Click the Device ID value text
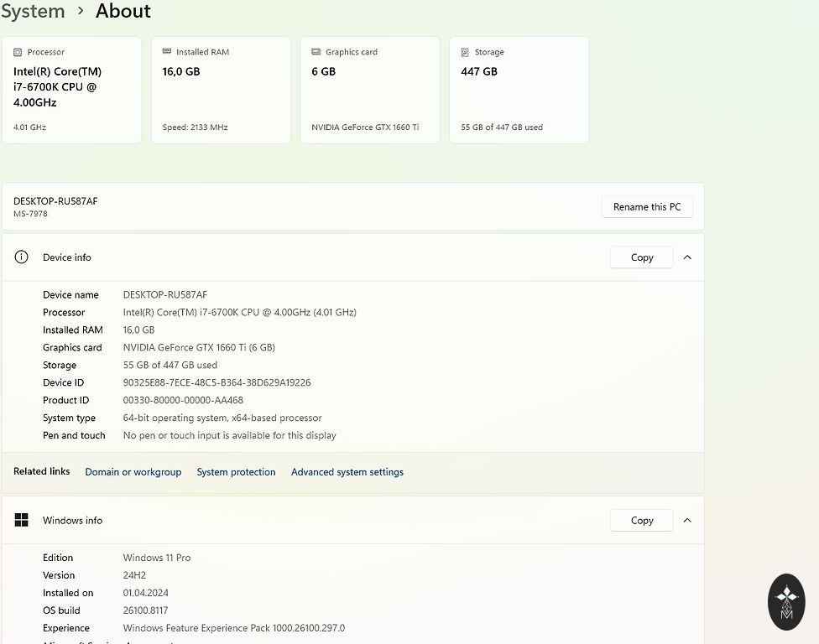The height and width of the screenshot is (644, 819). (216, 382)
